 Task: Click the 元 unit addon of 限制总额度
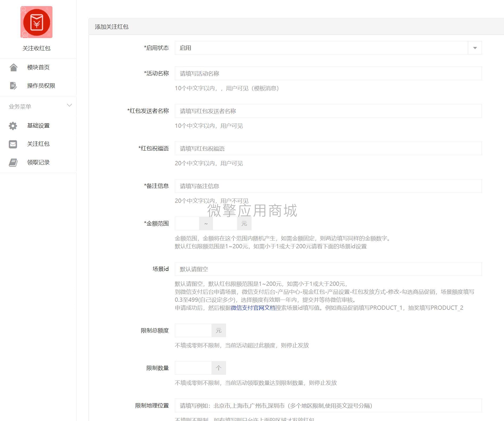pos(219,331)
